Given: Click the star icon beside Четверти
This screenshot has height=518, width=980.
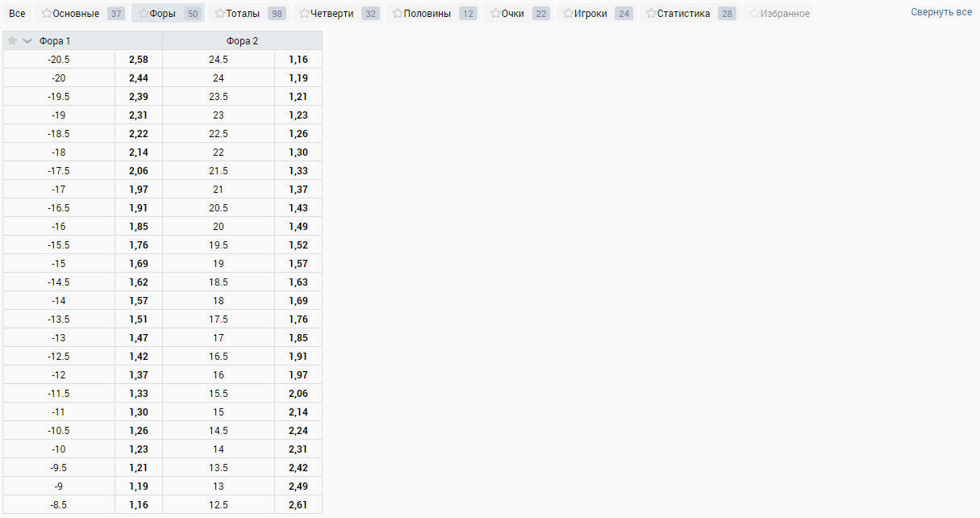Looking at the screenshot, I should click(305, 14).
